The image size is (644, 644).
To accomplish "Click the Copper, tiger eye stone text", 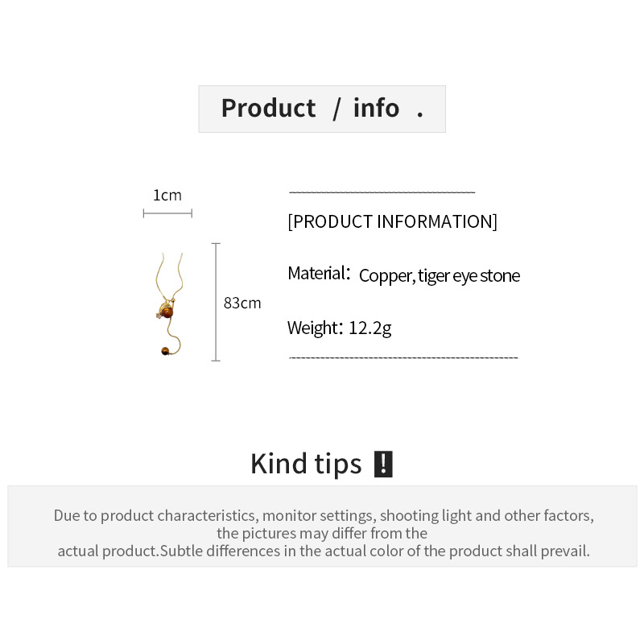I will tap(439, 276).
